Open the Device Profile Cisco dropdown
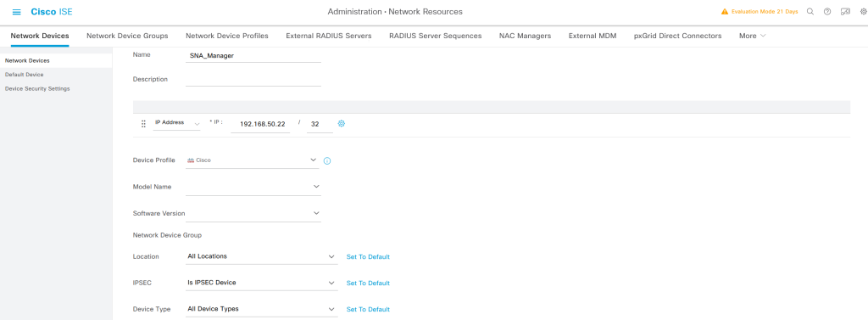 click(253, 160)
